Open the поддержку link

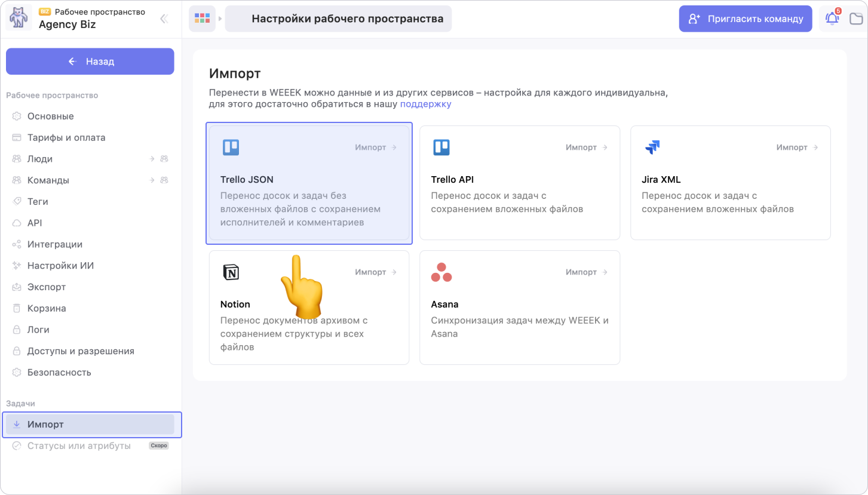(x=425, y=104)
